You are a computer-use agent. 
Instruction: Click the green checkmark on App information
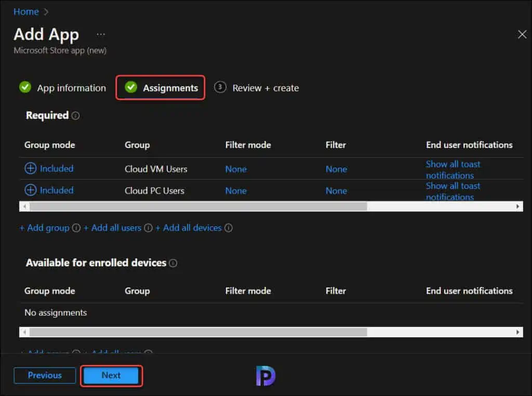[25, 87]
